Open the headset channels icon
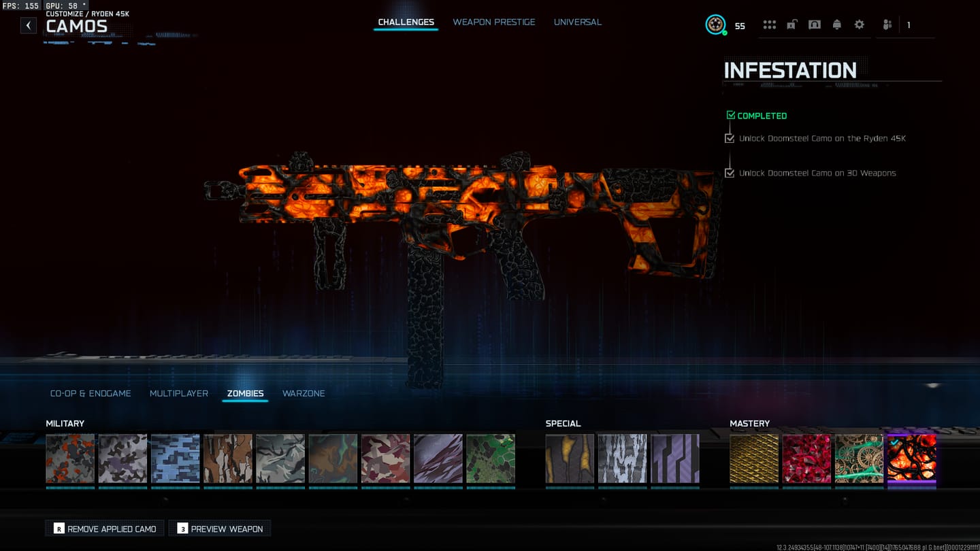This screenshot has width=980, height=551. (x=815, y=24)
